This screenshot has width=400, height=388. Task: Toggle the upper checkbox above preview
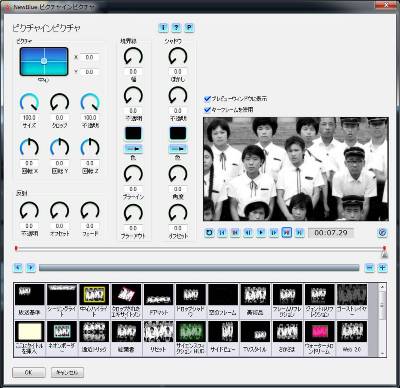pyautogui.click(x=207, y=99)
